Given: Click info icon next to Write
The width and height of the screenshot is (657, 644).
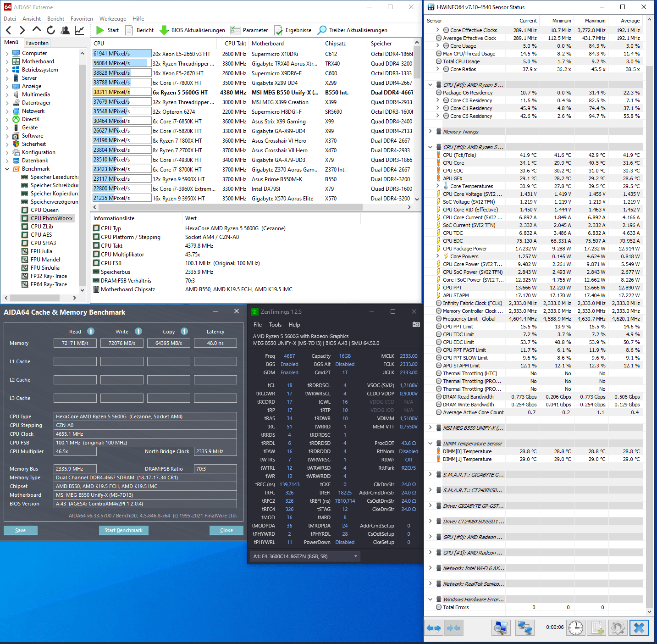Looking at the screenshot, I should tap(138, 331).
